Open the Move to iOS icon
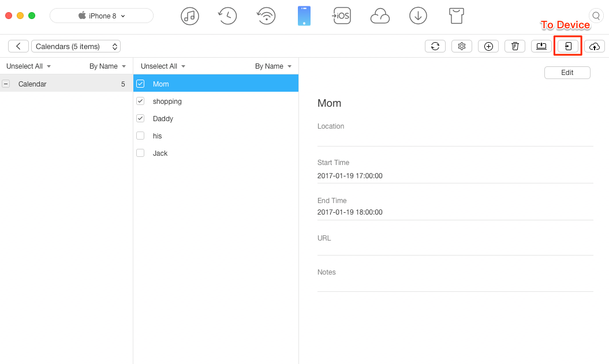 (x=341, y=16)
